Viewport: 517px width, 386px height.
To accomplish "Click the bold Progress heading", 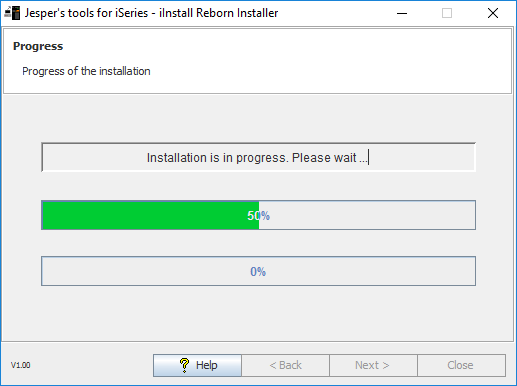I will pyautogui.click(x=38, y=46).
